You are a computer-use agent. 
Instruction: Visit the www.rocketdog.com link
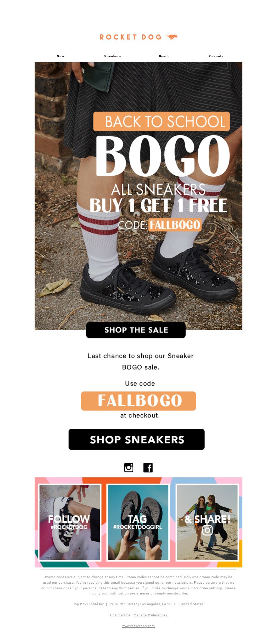pos(138,626)
